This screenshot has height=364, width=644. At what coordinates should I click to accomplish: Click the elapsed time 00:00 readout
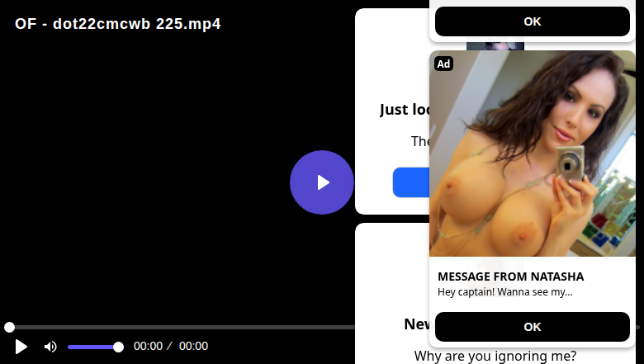[x=148, y=347]
